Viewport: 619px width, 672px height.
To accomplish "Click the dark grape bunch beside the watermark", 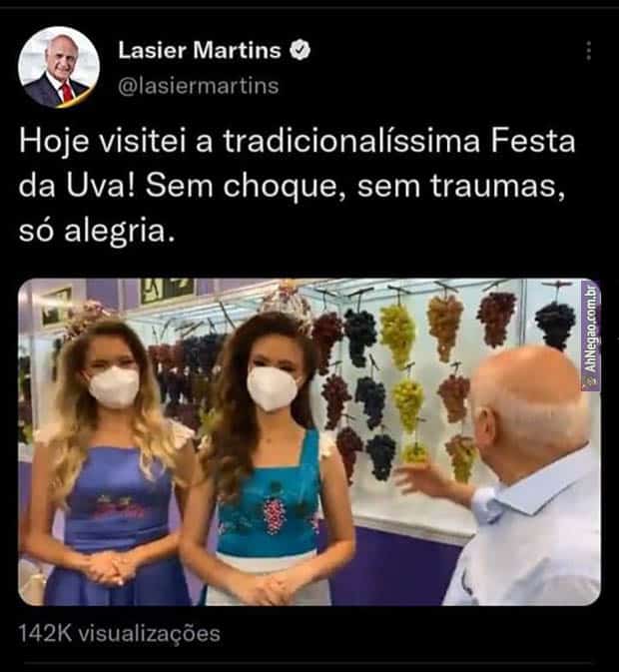I will point(555,324).
